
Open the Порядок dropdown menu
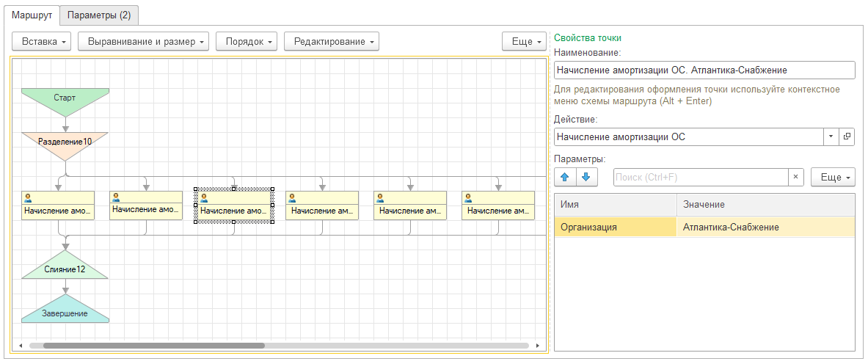246,41
